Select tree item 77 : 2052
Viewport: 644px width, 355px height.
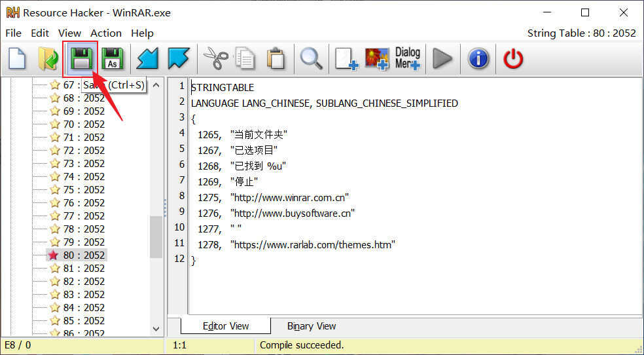coord(84,216)
